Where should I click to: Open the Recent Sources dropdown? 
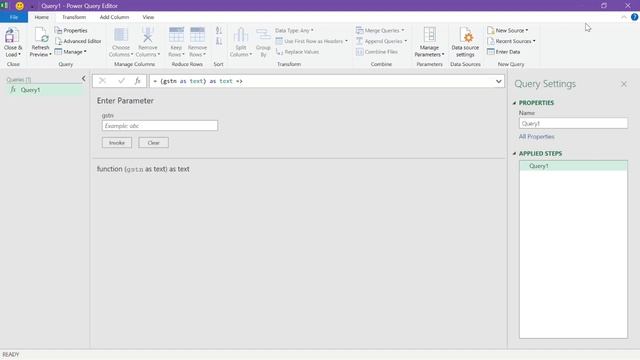pos(511,41)
